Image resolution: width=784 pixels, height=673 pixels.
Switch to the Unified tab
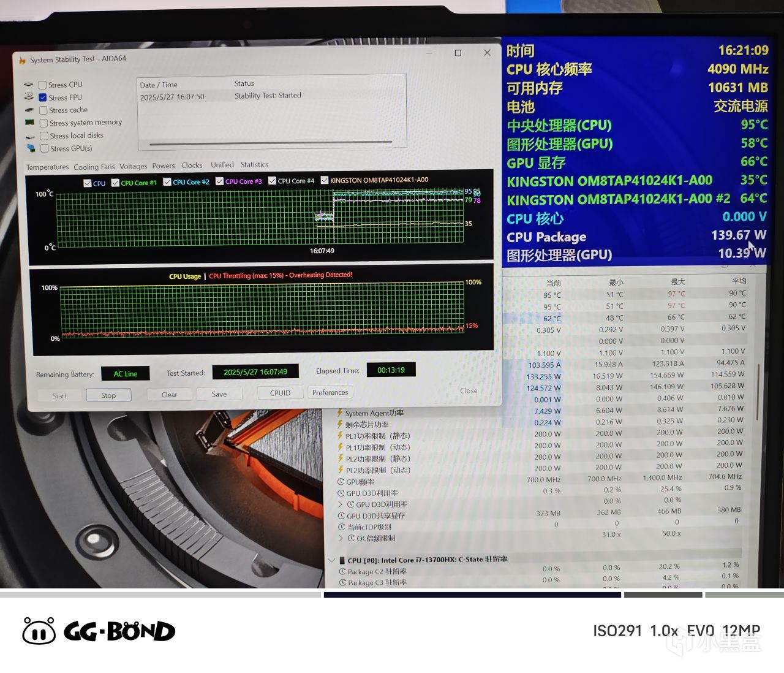pos(222,165)
